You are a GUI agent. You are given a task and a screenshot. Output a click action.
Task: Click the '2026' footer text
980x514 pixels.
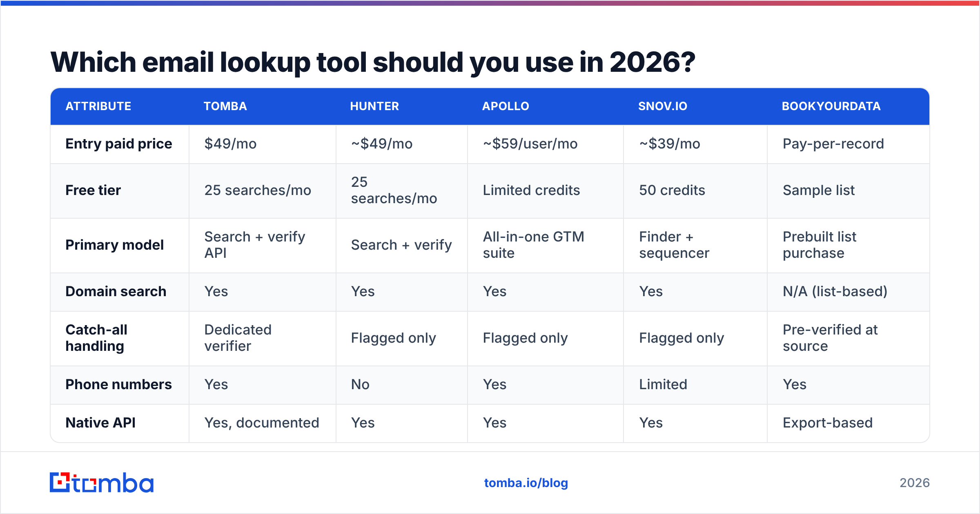[x=915, y=483]
